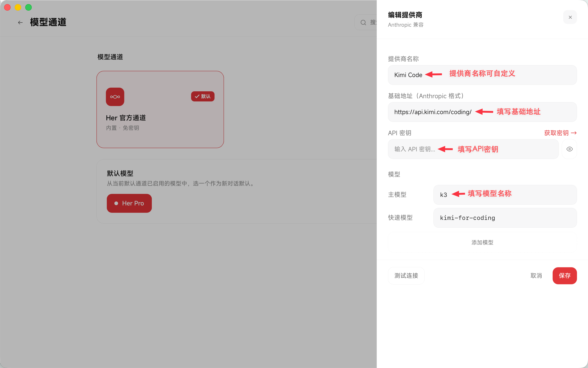Click the search magnifier icon
The width and height of the screenshot is (588, 368).
pos(363,22)
